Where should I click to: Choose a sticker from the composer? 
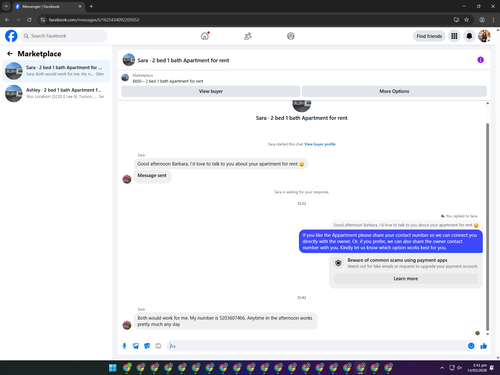point(147,346)
